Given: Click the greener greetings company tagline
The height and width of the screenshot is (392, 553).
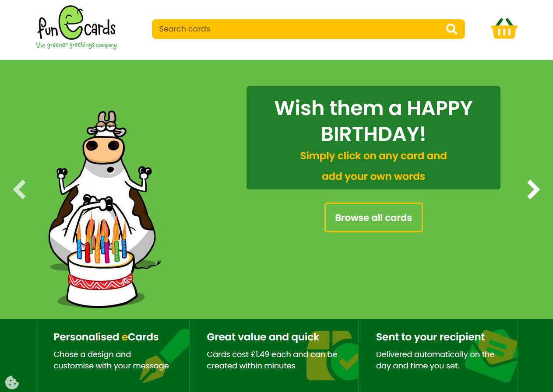Looking at the screenshot, I should pos(76,45).
